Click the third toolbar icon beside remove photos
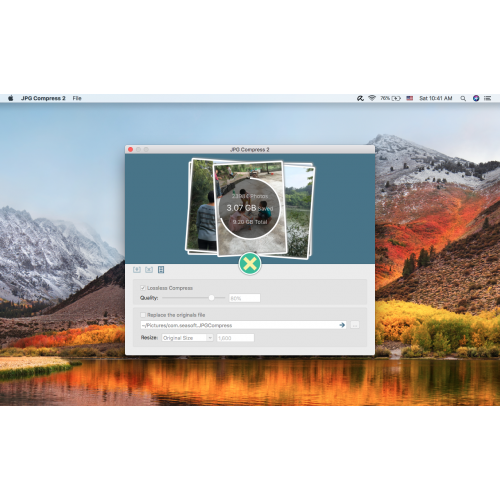Screen dimensions: 500x500 point(161,270)
